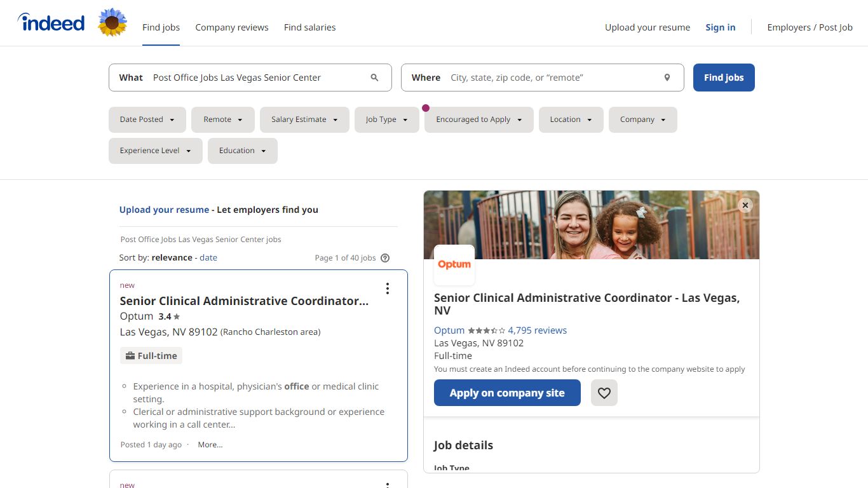This screenshot has width=868, height=488.
Task: Sort results by relevance
Action: click(172, 257)
